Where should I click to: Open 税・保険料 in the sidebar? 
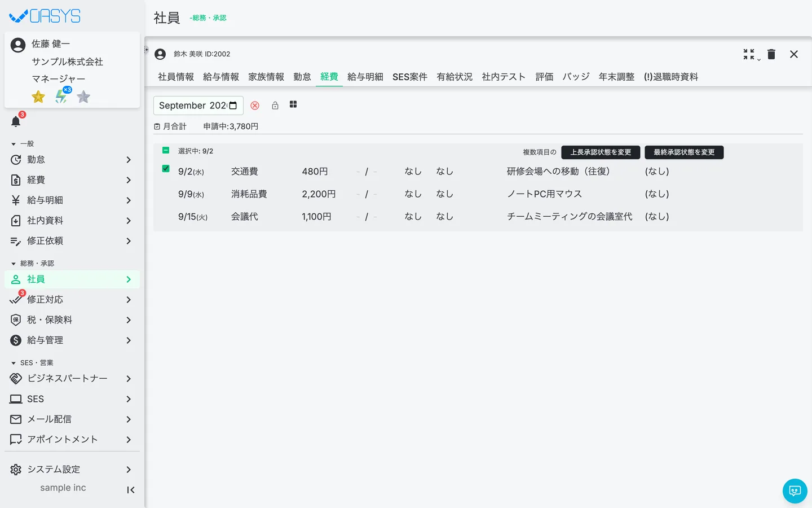(x=72, y=320)
